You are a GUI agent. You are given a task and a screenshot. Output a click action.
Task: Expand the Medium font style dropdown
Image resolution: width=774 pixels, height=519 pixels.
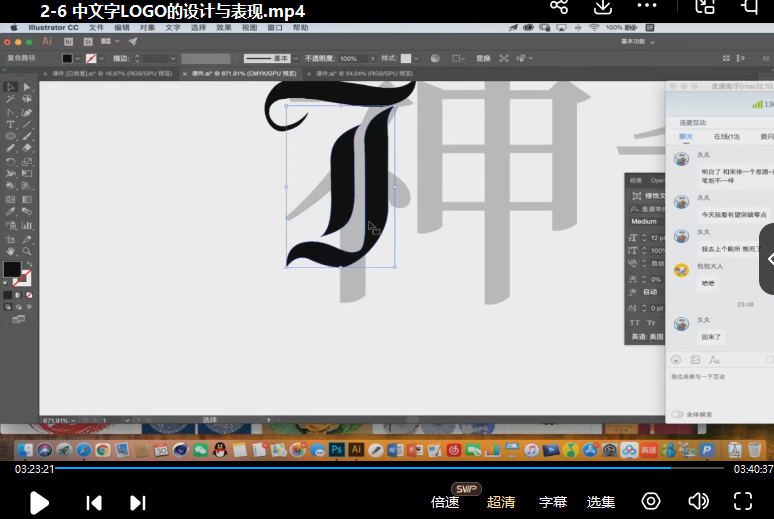pyautogui.click(x=646, y=221)
